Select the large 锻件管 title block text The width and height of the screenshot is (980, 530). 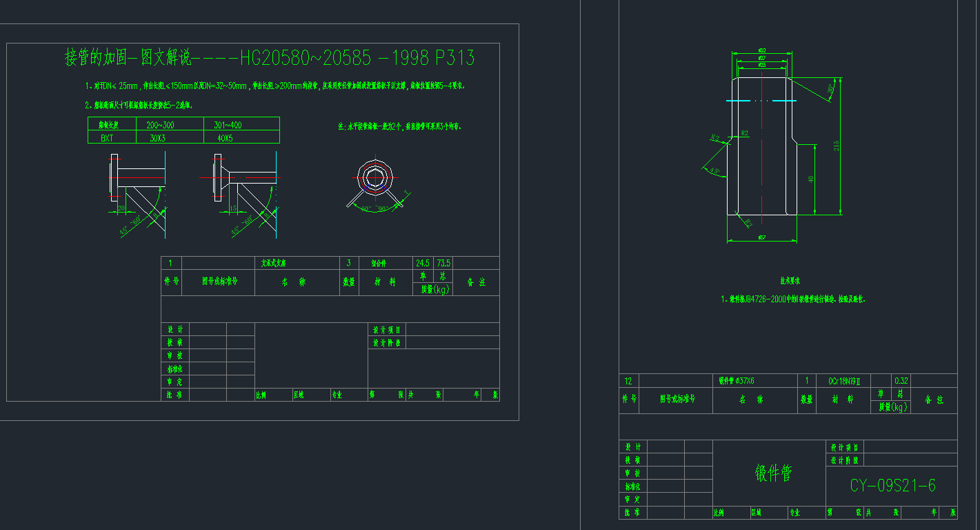(773, 473)
